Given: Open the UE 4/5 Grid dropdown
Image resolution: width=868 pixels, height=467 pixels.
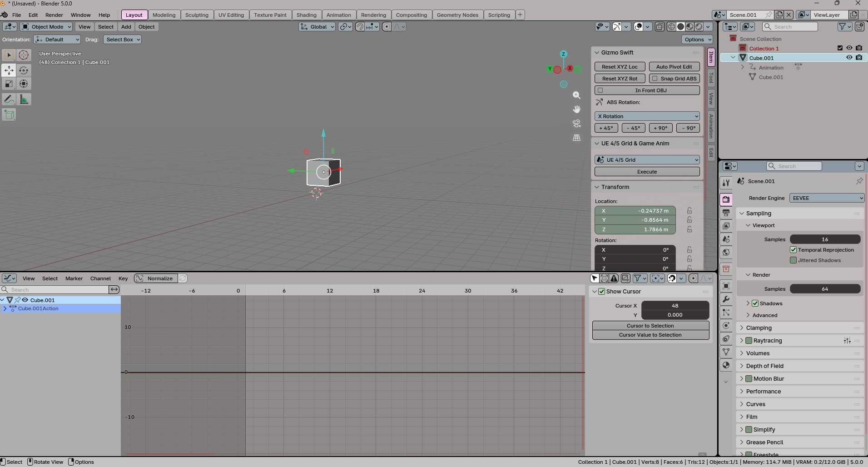Looking at the screenshot, I should coord(647,160).
